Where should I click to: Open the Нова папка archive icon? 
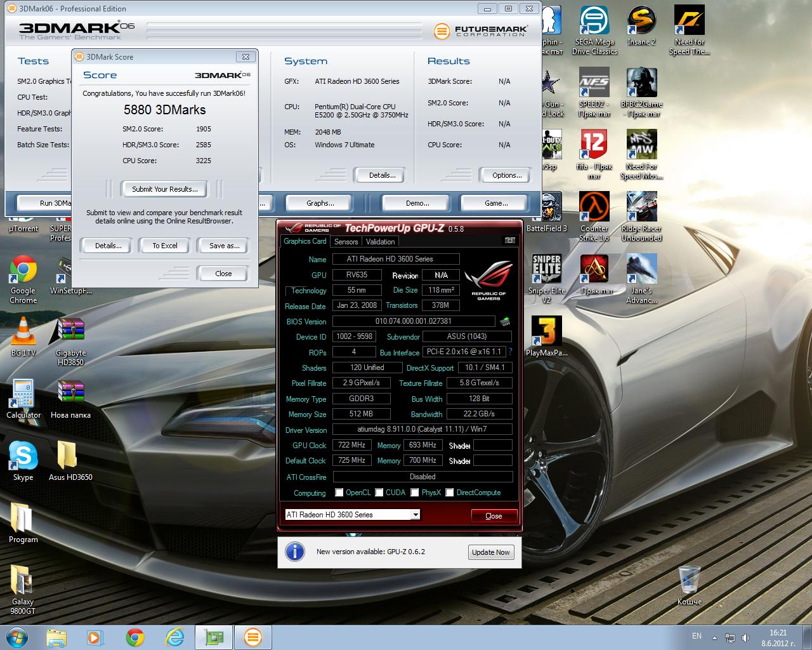pos(71,399)
